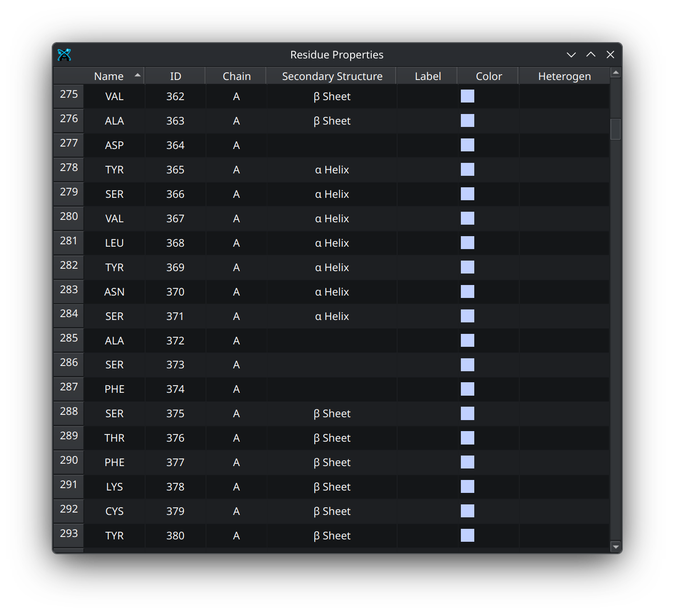Click scrollbar down arrow button
675x616 pixels.
click(616, 547)
